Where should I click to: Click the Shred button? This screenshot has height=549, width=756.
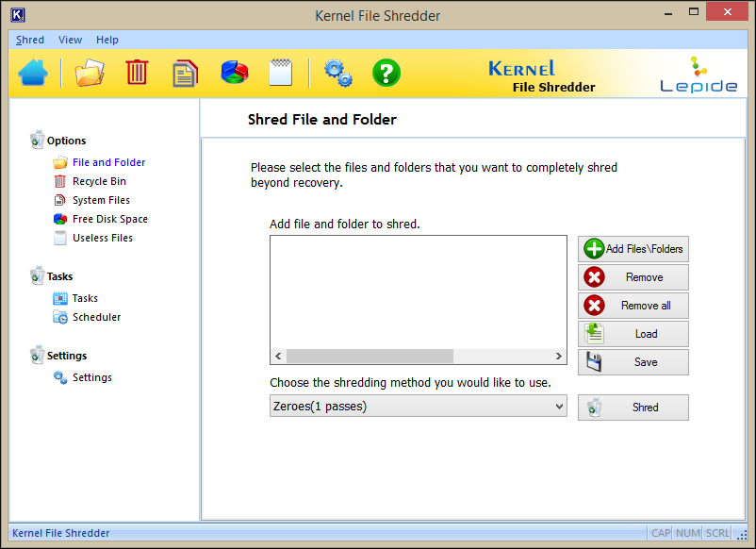[x=633, y=408]
